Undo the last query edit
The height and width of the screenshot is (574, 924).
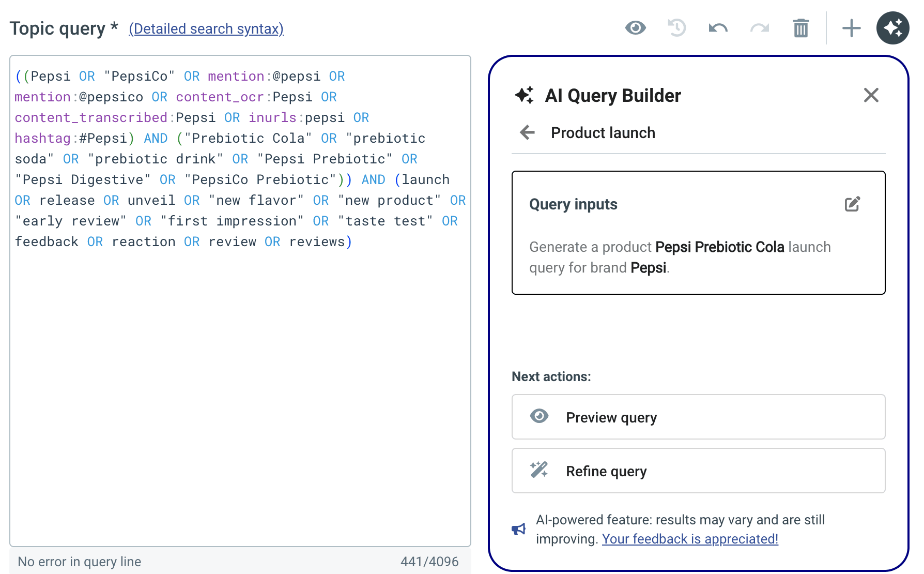[x=718, y=28]
